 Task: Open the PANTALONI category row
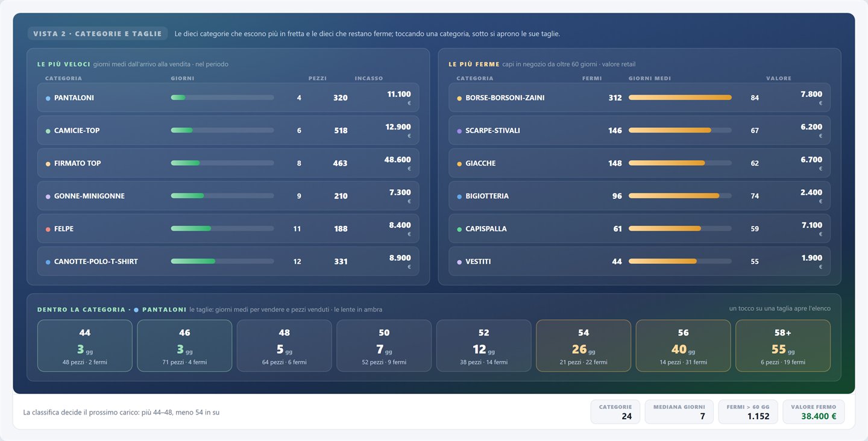[x=228, y=98]
